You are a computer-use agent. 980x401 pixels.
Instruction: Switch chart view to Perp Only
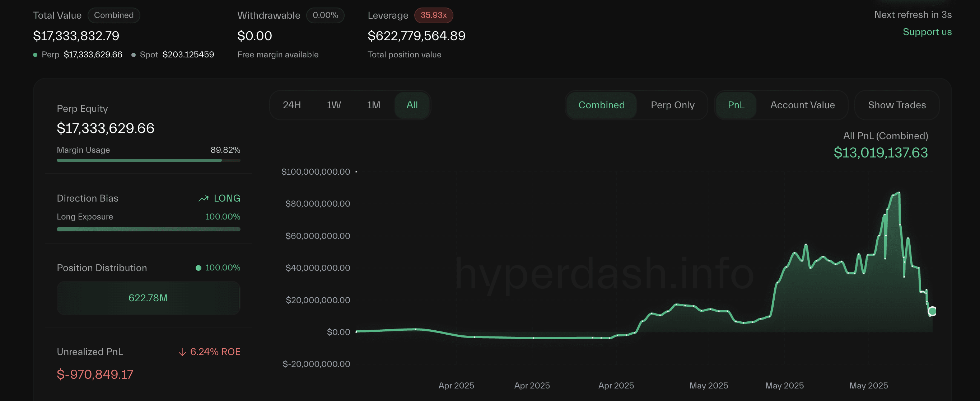tap(673, 105)
